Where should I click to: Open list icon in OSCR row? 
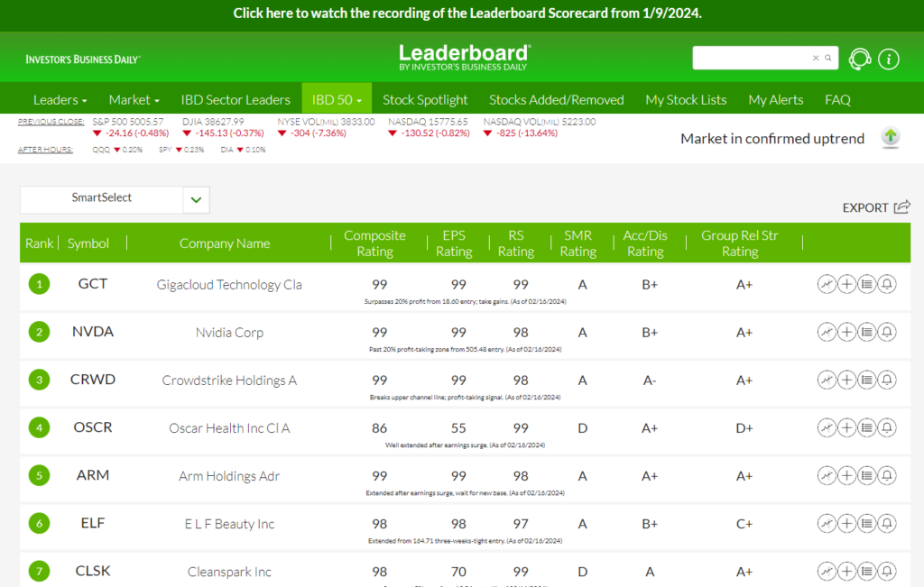pos(867,427)
